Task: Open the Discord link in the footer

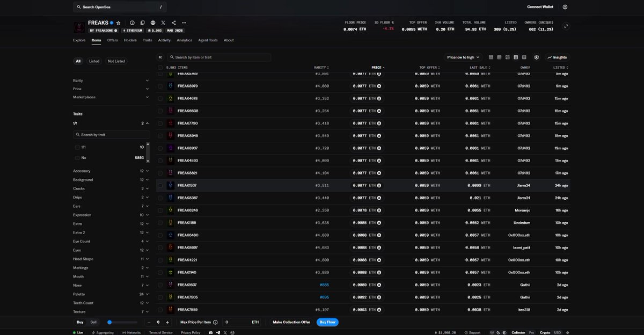Action: click(x=210, y=333)
